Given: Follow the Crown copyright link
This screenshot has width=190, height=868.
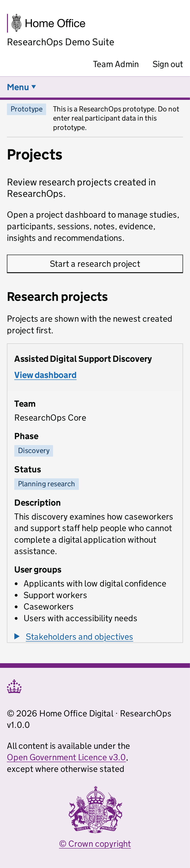Looking at the screenshot, I should point(95,843).
